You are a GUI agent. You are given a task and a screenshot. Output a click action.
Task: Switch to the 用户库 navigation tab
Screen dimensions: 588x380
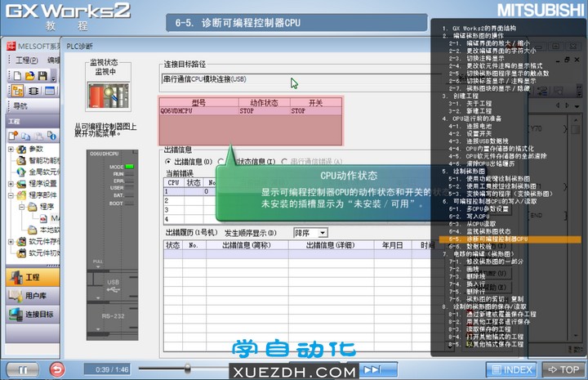pyautogui.click(x=33, y=296)
